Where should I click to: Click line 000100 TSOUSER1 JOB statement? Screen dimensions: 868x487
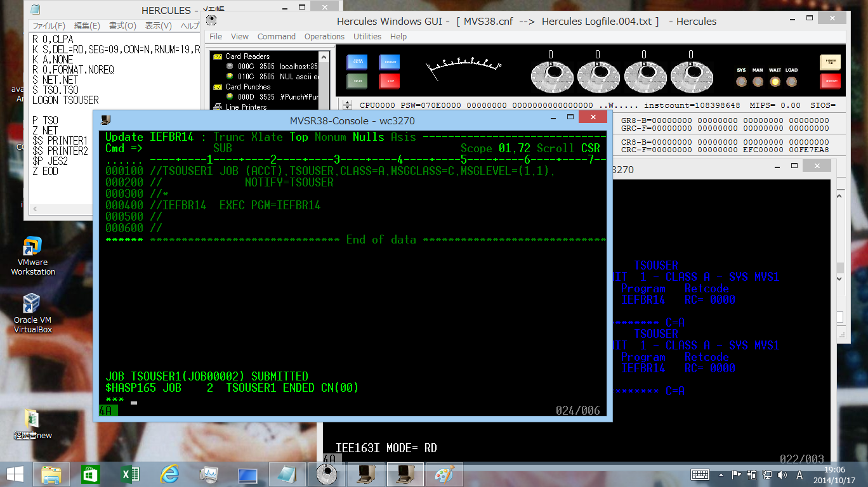330,171
